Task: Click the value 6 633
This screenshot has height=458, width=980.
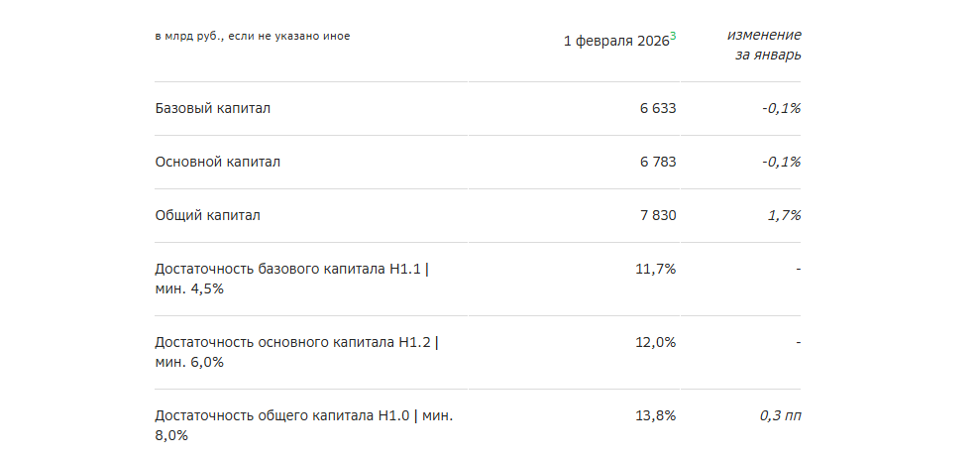Action: tap(658, 108)
